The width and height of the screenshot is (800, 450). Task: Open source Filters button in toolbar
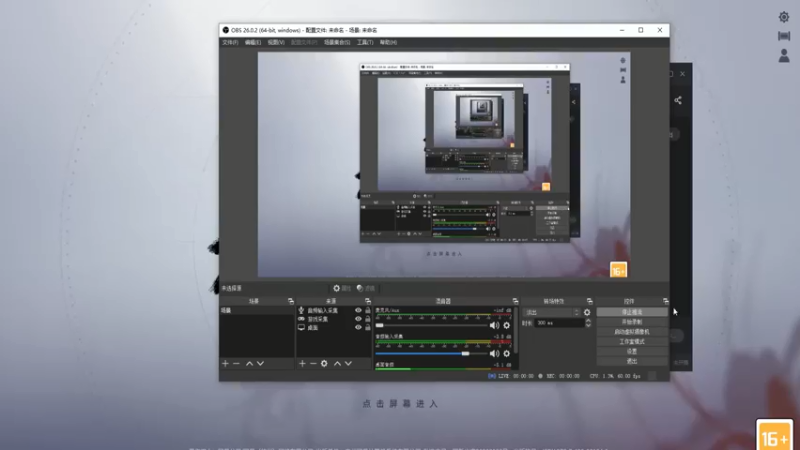366,288
